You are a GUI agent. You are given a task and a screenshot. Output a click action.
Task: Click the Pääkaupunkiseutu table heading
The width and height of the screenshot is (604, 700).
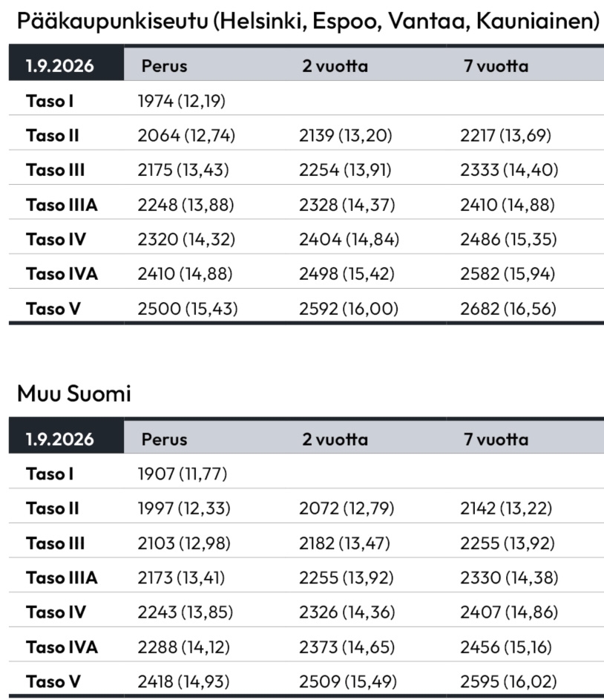coord(308,22)
